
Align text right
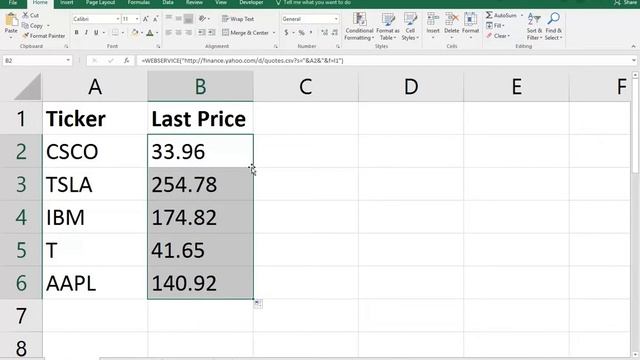tap(188, 33)
